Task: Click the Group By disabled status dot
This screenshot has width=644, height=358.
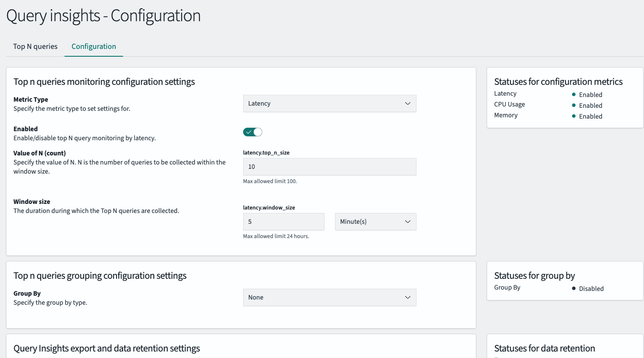Action: point(574,288)
